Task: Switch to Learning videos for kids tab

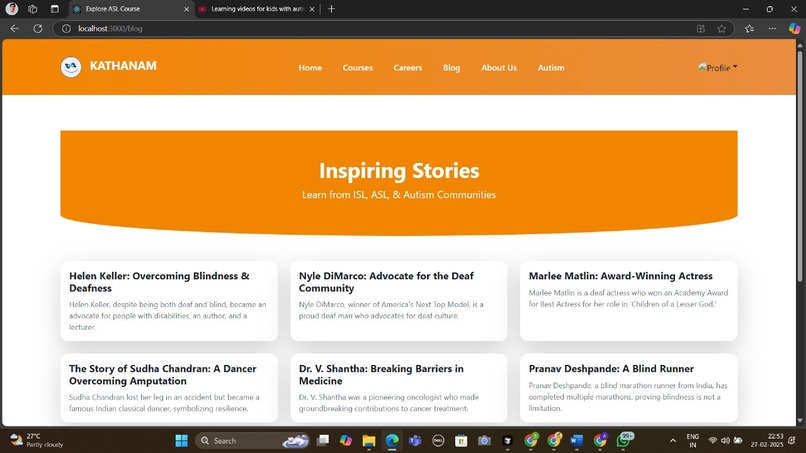Action: click(257, 9)
